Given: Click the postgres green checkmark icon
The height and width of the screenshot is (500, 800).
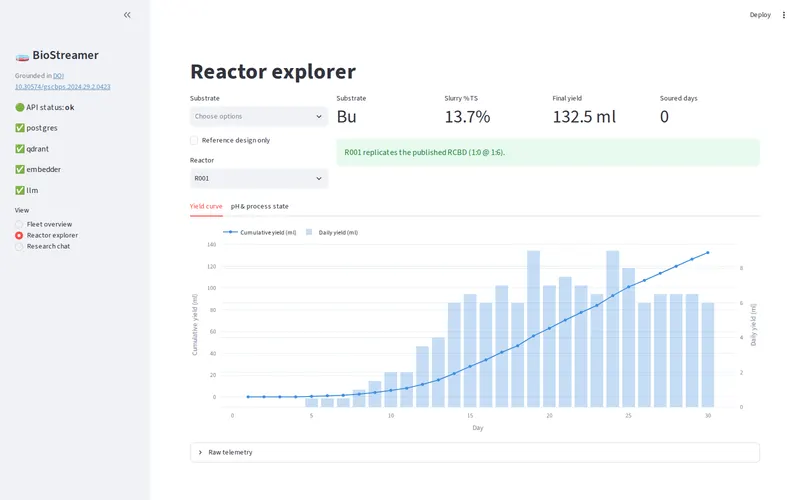Looking at the screenshot, I should 19,128.
